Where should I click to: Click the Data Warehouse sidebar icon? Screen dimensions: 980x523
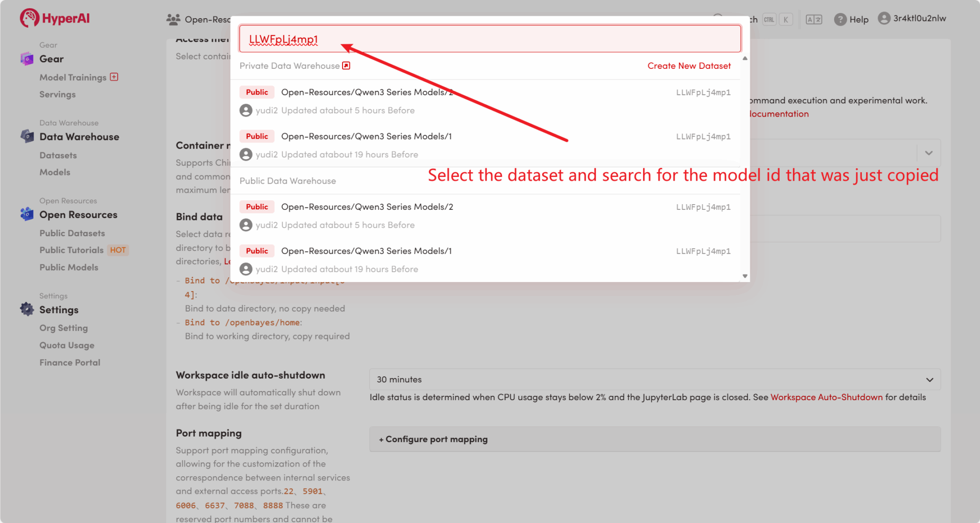pyautogui.click(x=27, y=136)
